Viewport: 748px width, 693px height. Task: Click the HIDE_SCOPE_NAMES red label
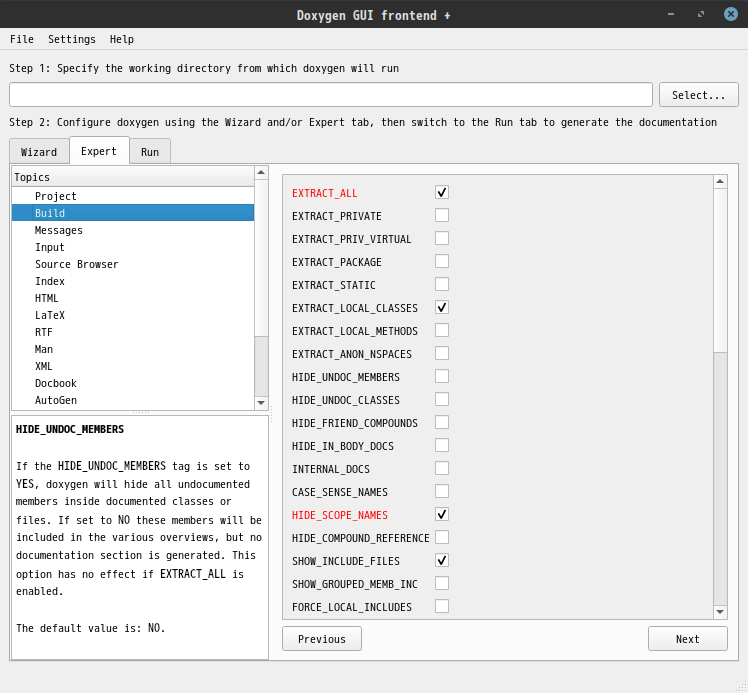pos(340,515)
